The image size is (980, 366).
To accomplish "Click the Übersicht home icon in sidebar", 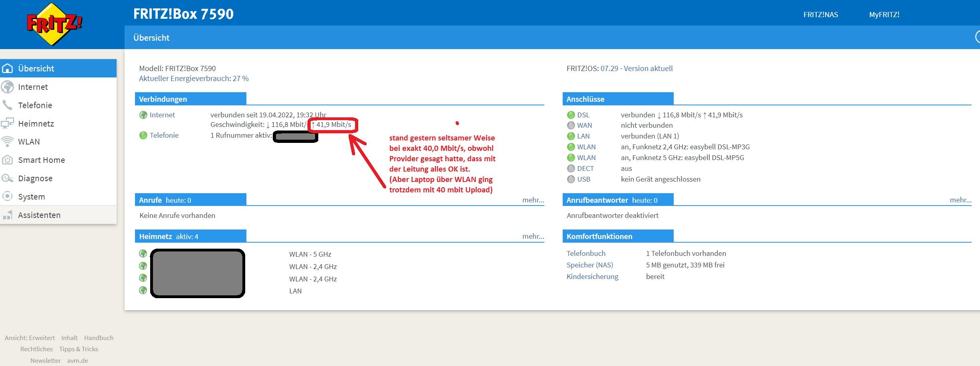I will [x=8, y=68].
